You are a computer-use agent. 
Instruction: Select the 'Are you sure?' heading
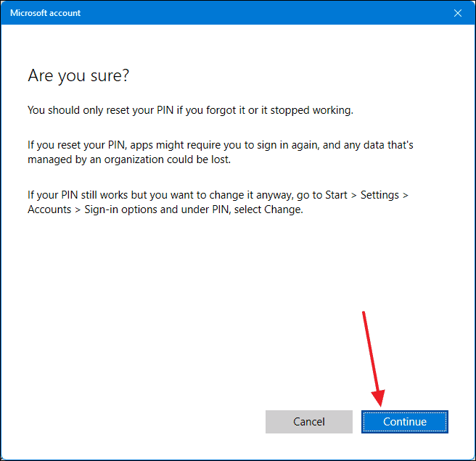coord(78,75)
